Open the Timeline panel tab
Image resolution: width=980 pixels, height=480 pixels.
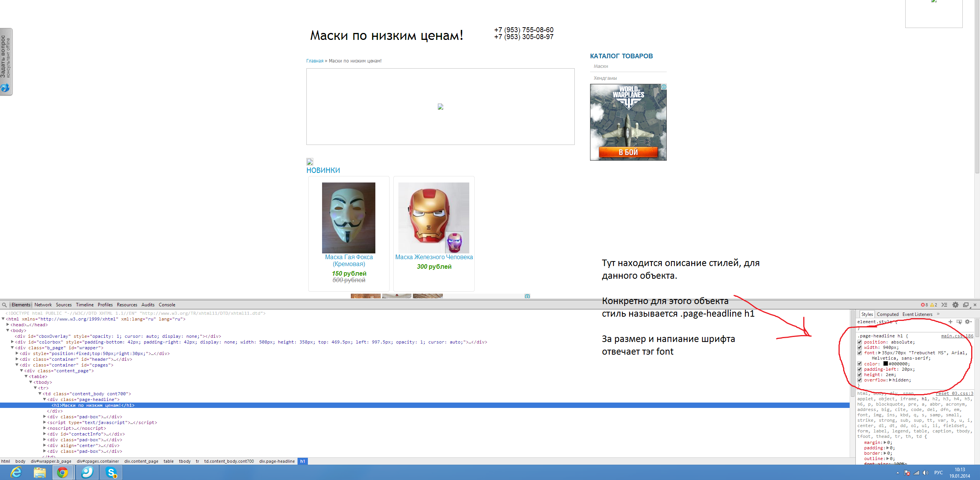click(x=85, y=305)
